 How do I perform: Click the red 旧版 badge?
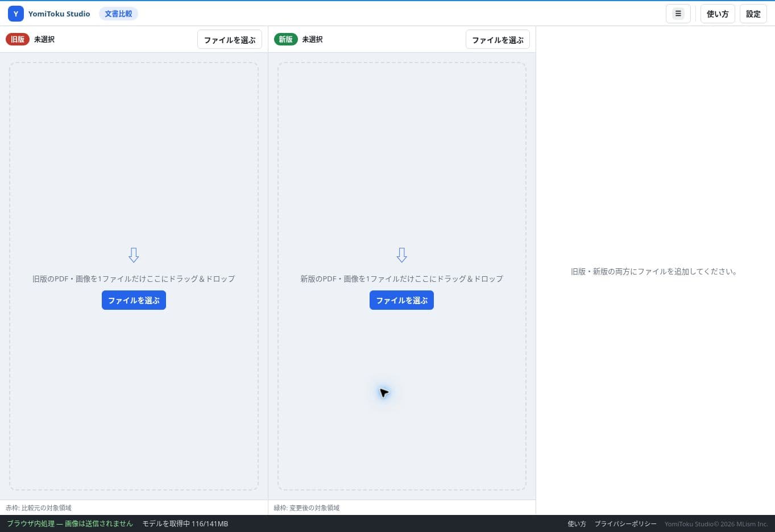pos(18,39)
